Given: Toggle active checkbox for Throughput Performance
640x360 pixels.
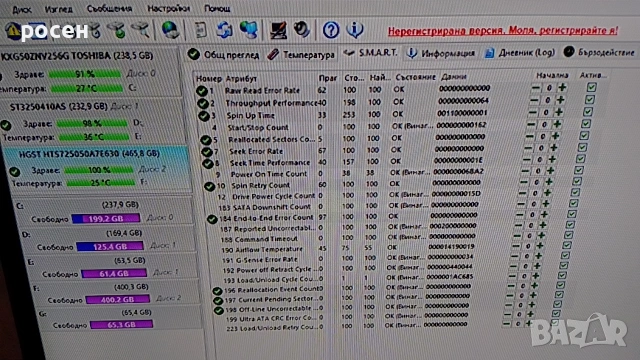Looking at the screenshot, I should (589, 99).
